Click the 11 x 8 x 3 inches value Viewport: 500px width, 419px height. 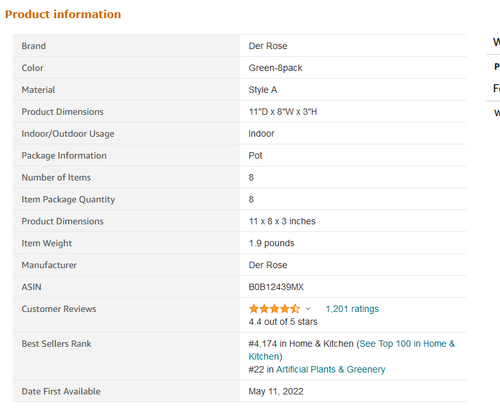(282, 221)
